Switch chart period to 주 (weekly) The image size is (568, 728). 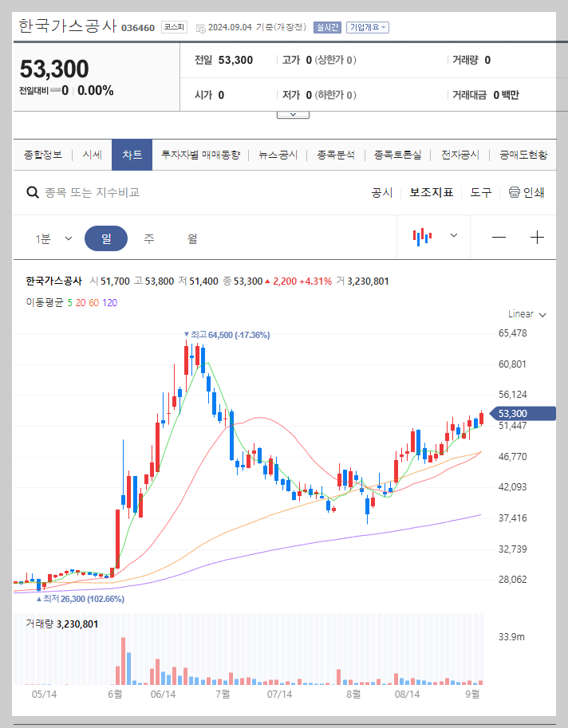(148, 238)
